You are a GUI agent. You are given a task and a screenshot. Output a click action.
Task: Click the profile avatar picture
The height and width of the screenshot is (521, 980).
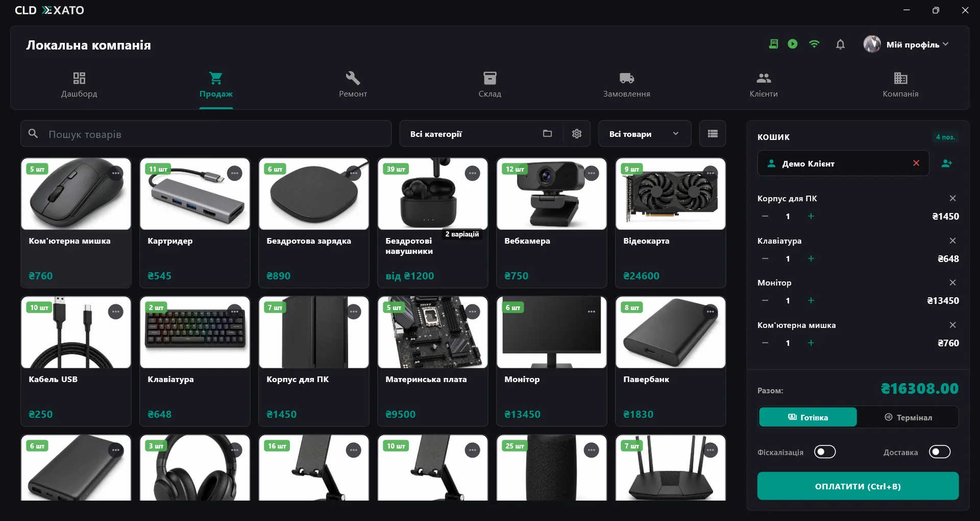coord(872,44)
